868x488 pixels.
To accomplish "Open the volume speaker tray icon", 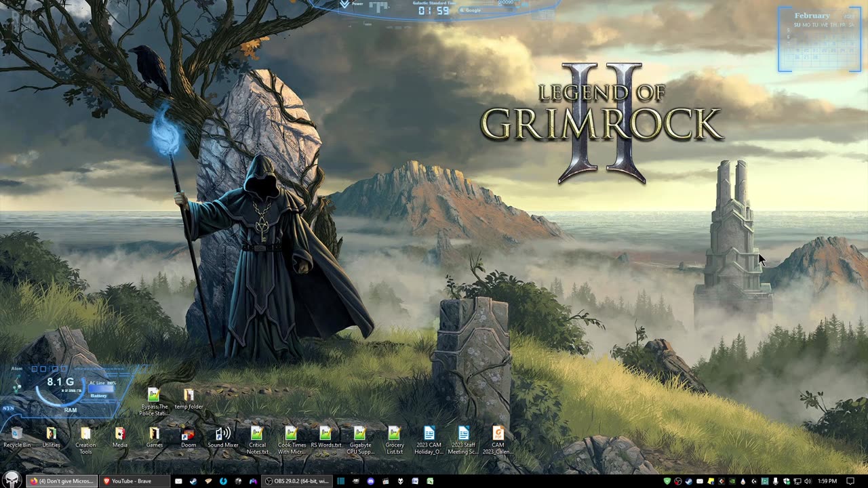I will [808, 481].
